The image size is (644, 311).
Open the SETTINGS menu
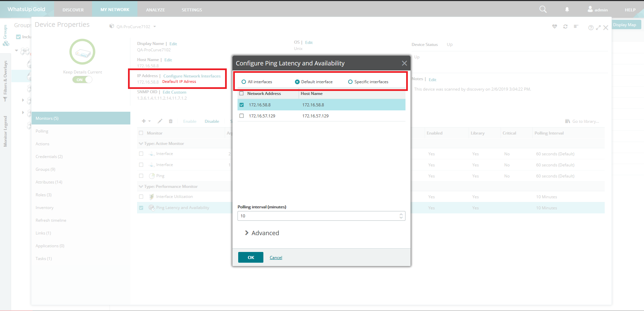[191, 9]
